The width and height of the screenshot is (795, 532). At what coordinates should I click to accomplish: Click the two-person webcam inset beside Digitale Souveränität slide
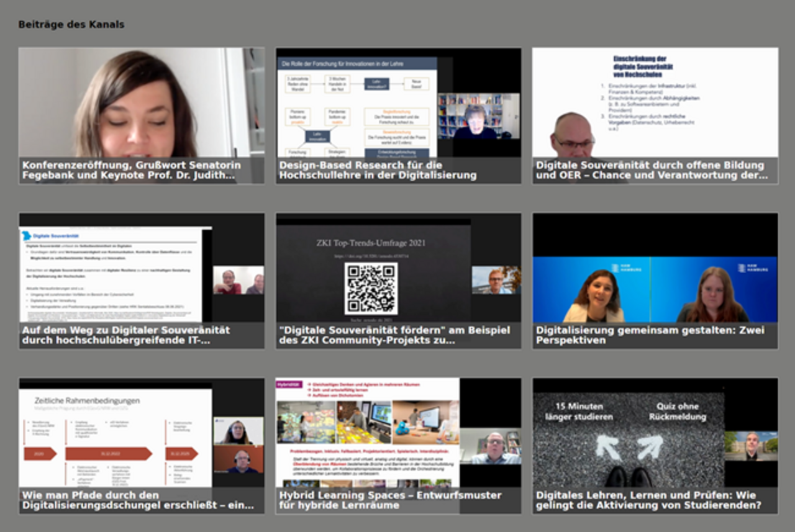tap(238, 281)
